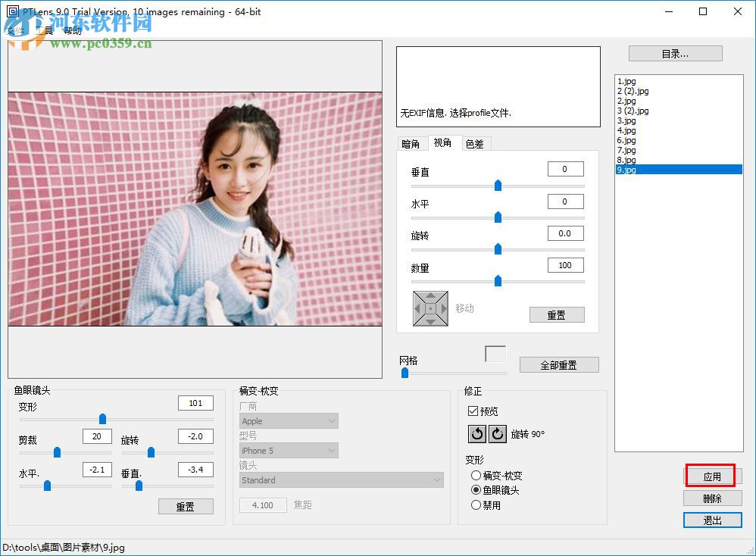Click the 应用 apply button
This screenshot has width=756, height=556.
point(711,476)
